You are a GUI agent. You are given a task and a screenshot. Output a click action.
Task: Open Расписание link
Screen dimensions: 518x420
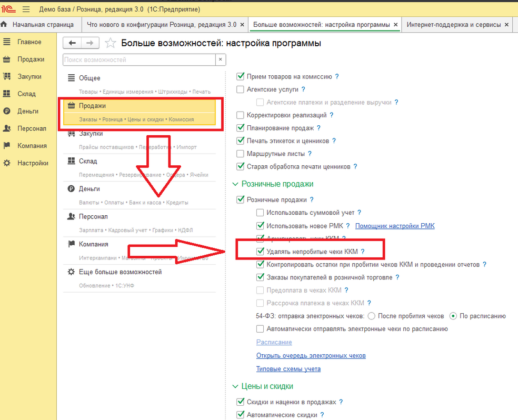pyautogui.click(x=274, y=342)
